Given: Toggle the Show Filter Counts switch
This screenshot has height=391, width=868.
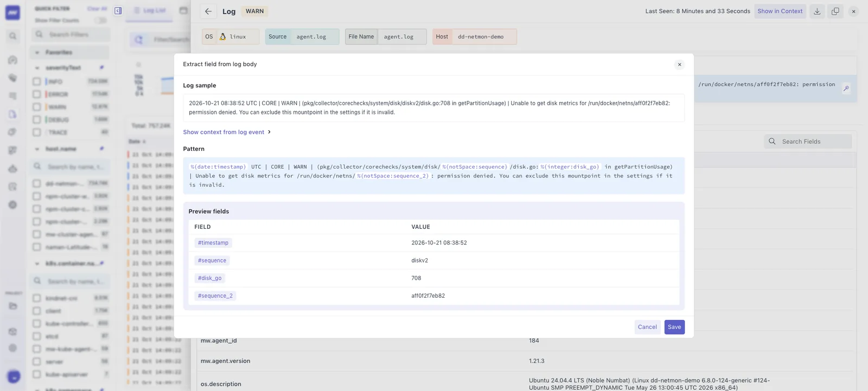Looking at the screenshot, I should pos(100,21).
